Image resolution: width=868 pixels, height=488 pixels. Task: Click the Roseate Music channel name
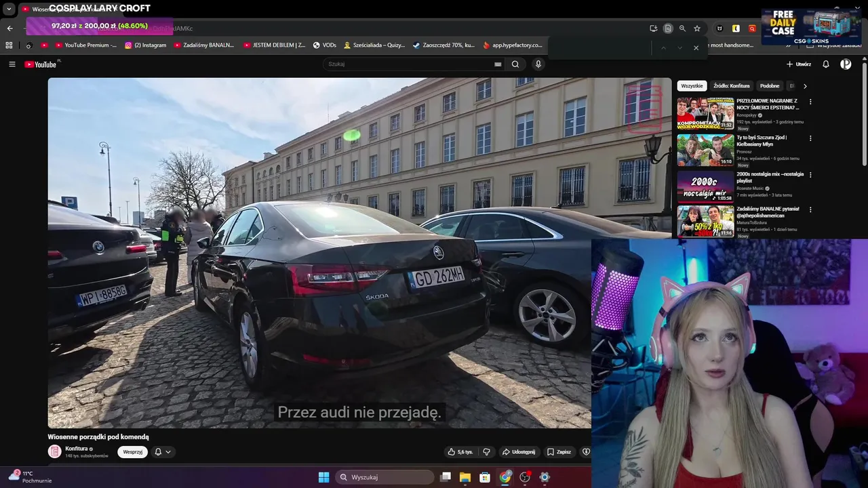tap(751, 189)
